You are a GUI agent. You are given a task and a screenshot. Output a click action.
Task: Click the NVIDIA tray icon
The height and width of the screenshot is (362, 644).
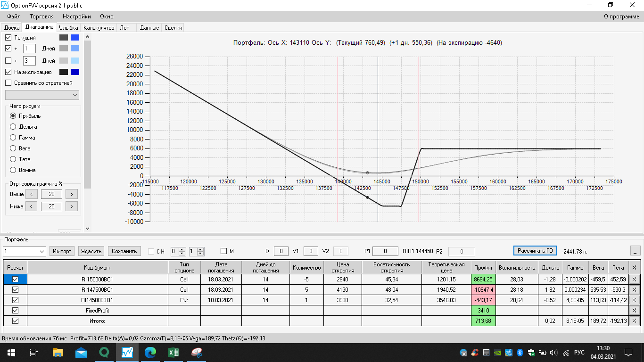pos(497,353)
